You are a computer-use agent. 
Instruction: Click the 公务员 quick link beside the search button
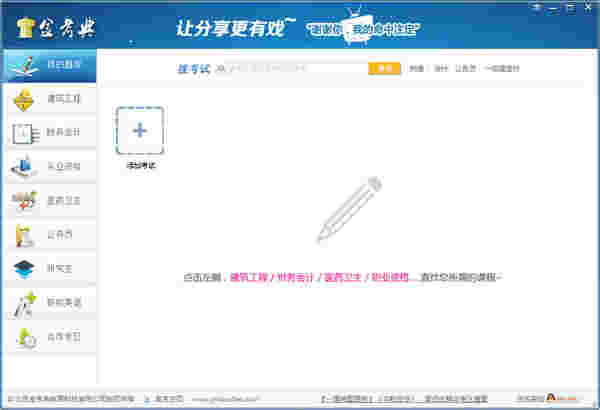465,69
